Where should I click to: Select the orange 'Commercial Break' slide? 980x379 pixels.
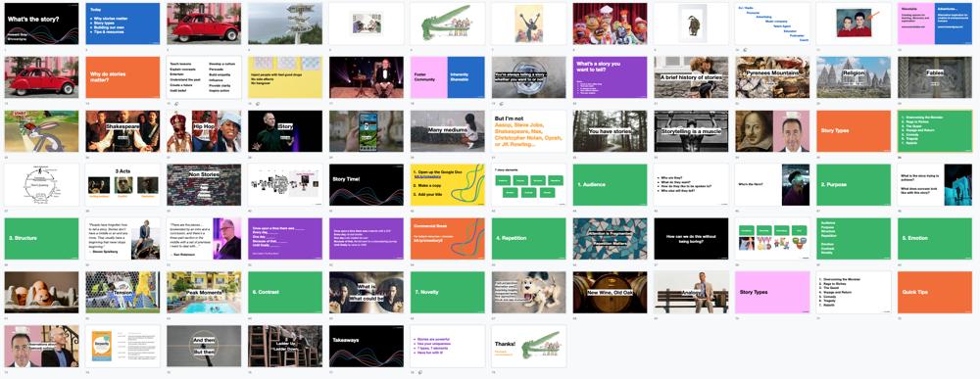click(x=448, y=239)
